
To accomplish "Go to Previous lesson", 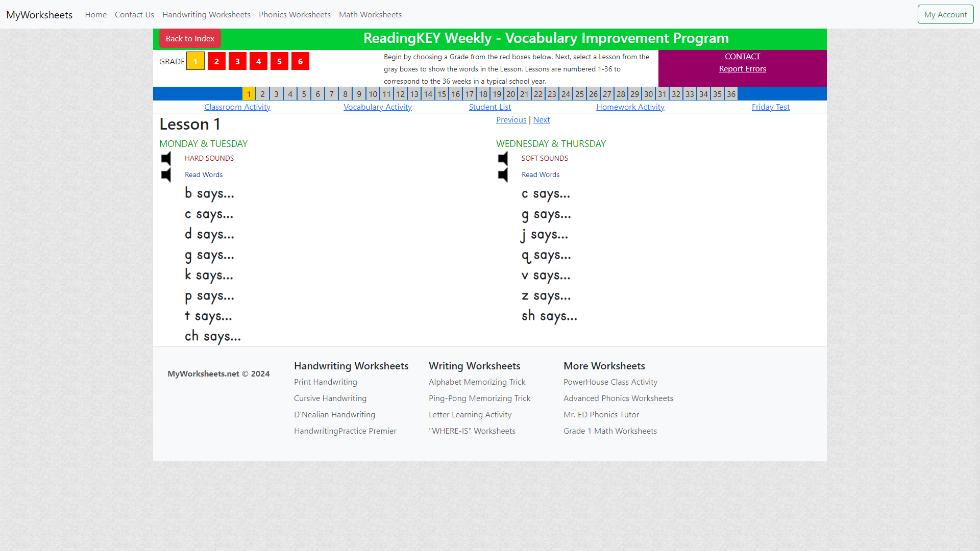I will (x=511, y=120).
